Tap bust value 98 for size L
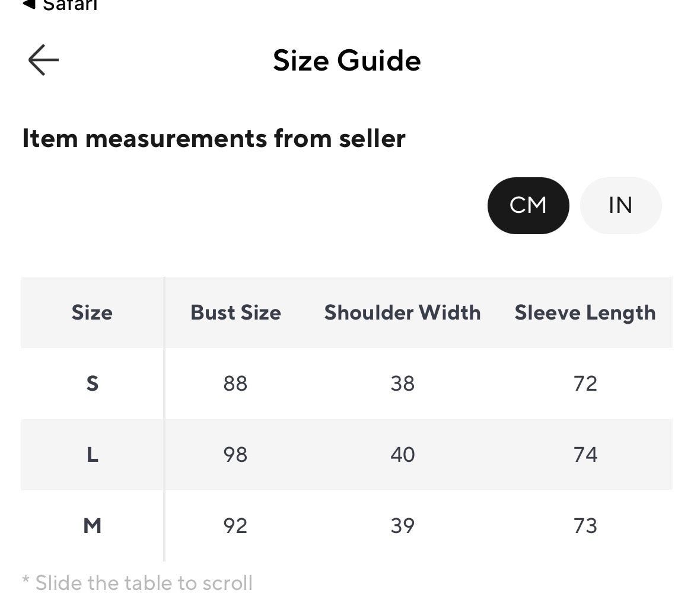Screen dimensions: 694x616 (235, 455)
